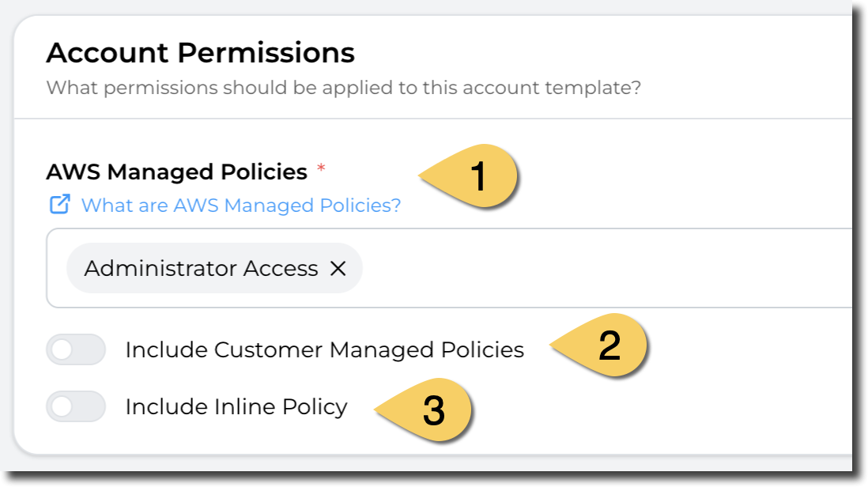Viewport: 868px width, 487px height.
Task: Click the white knob of Customer Managed toggle
Action: (62, 349)
